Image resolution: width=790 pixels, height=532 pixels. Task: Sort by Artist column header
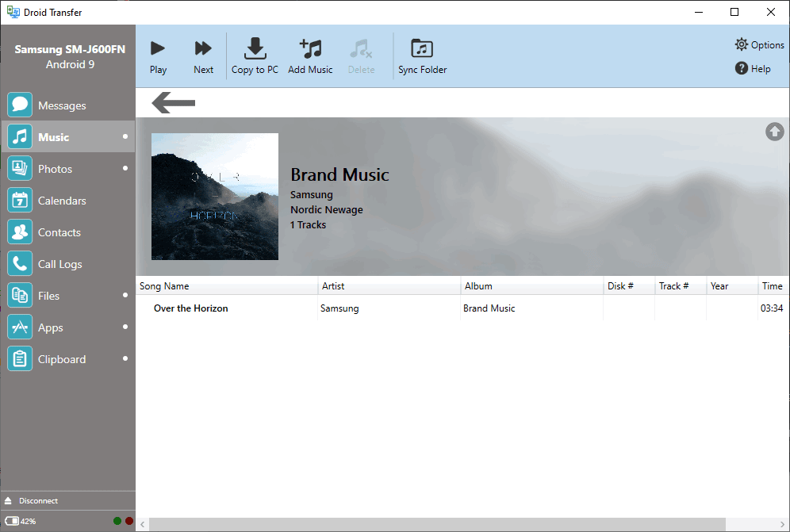point(389,286)
